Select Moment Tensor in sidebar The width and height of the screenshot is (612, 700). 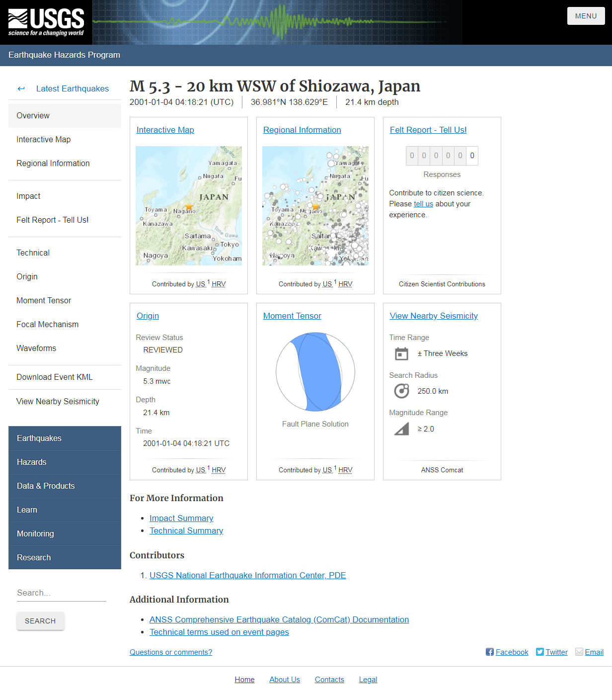(x=65, y=300)
